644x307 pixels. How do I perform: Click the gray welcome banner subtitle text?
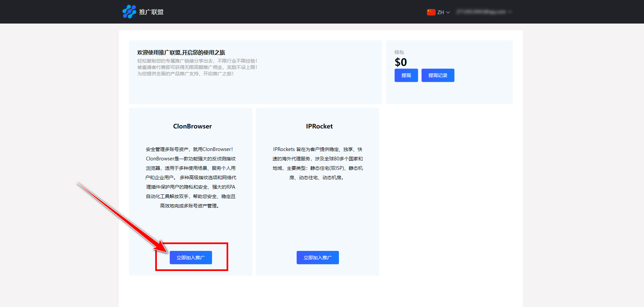[x=197, y=67]
